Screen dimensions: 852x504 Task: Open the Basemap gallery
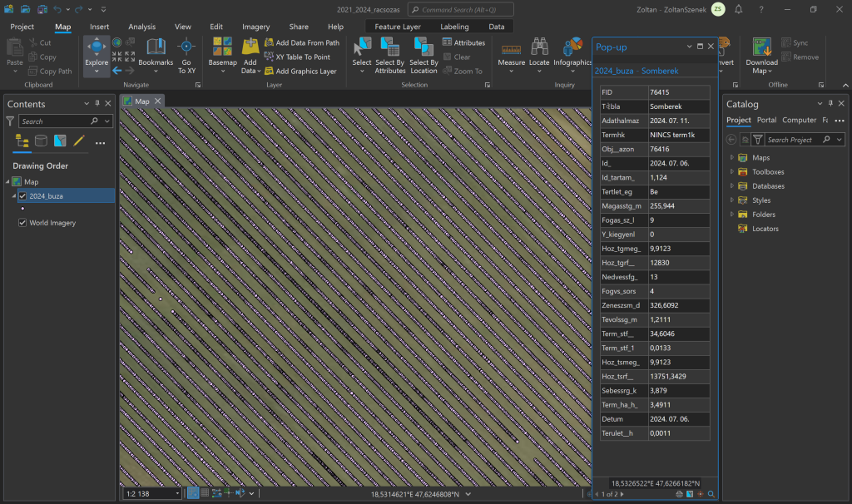tap(222, 48)
